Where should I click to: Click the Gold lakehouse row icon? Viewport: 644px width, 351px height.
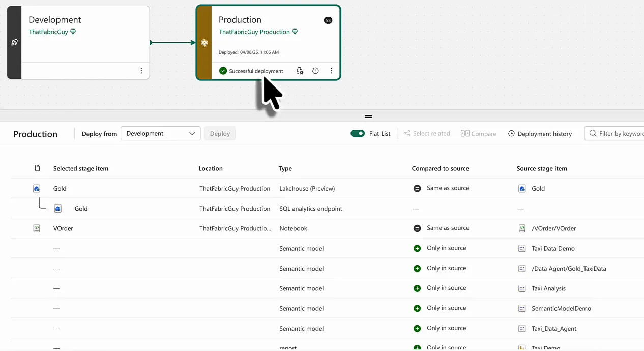click(37, 189)
